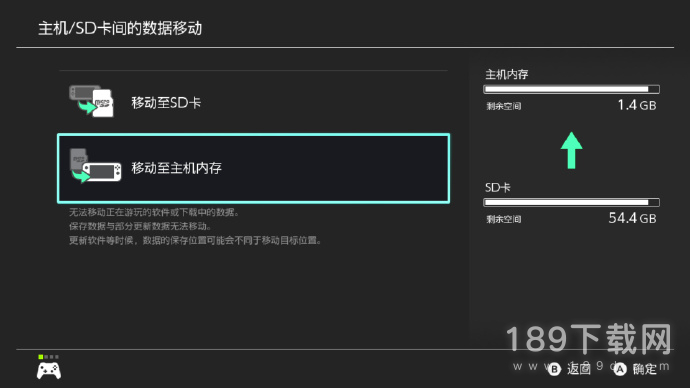The image size is (690, 388).
Task: Click 返回 to go back
Action: [578, 368]
